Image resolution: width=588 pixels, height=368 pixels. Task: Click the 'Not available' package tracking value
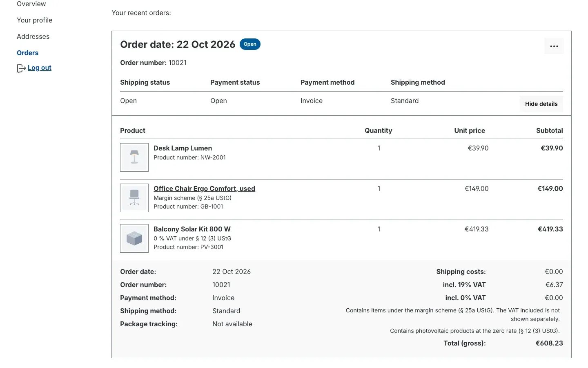232,324
